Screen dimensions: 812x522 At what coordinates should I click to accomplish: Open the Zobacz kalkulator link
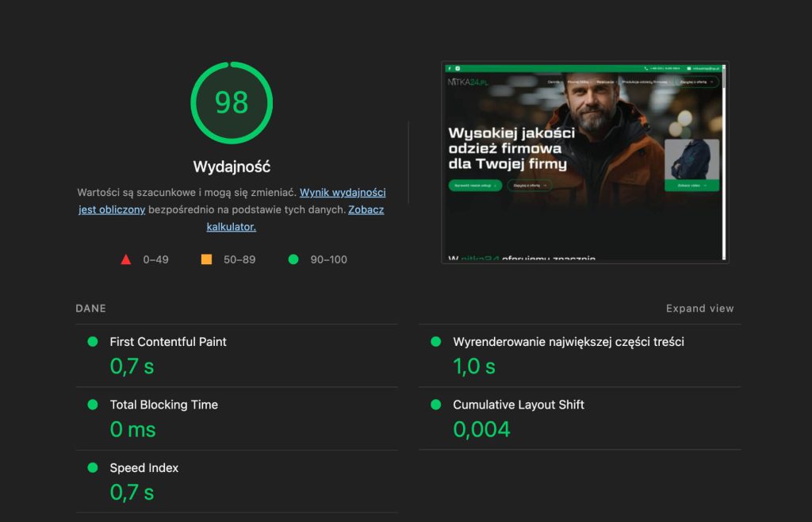(231, 226)
